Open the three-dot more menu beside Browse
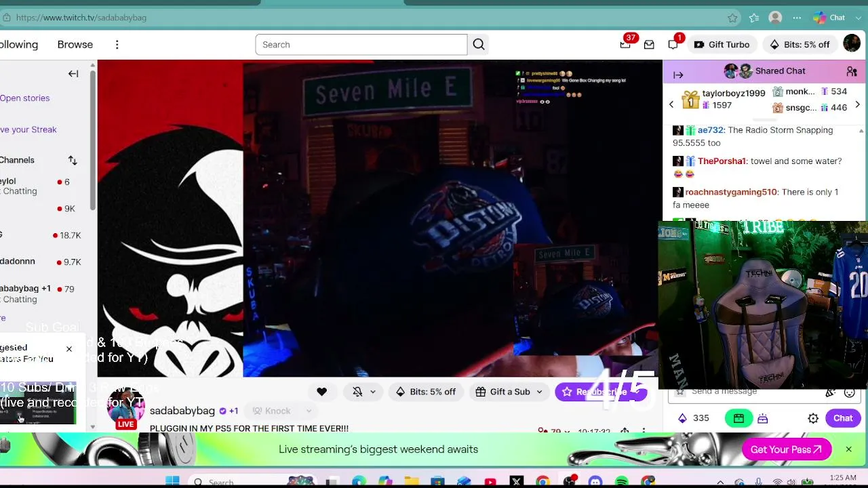This screenshot has width=868, height=488. pos(117,45)
